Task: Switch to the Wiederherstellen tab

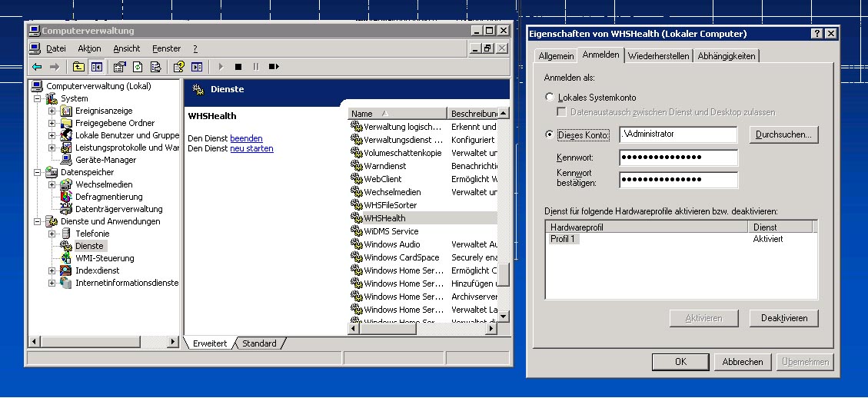Action: [659, 56]
